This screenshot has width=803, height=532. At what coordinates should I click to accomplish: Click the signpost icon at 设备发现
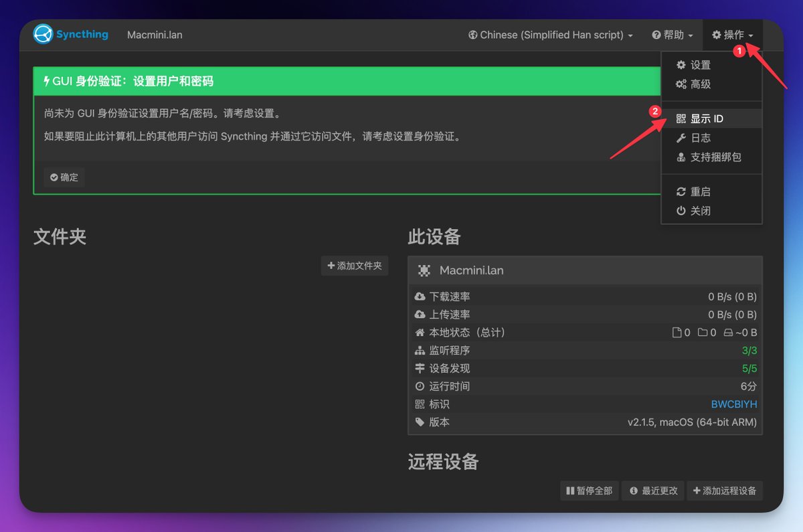[420, 368]
